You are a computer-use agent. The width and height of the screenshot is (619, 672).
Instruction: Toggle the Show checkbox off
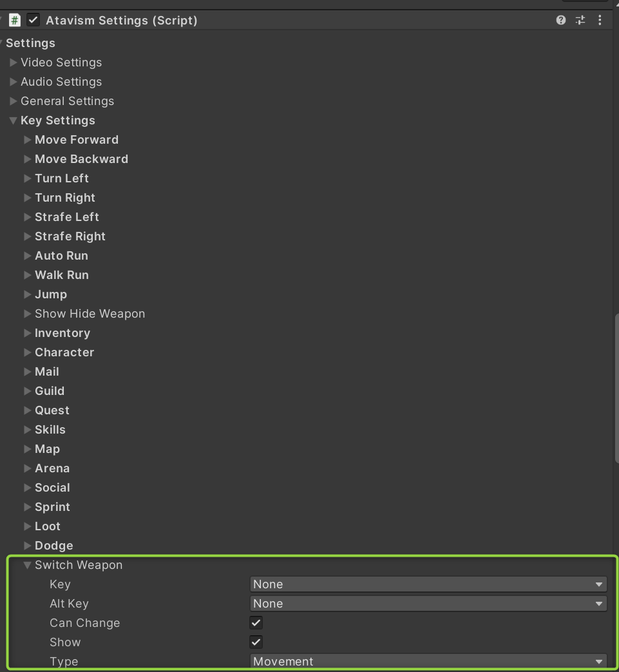(256, 642)
